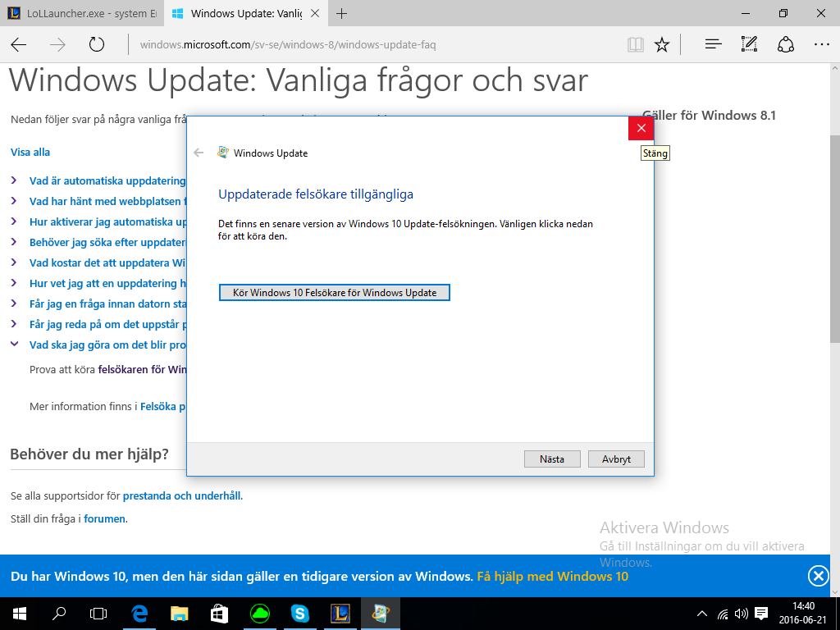840x630 pixels.
Task: Switch to LoLLauncher.exe tab
Action: point(82,14)
